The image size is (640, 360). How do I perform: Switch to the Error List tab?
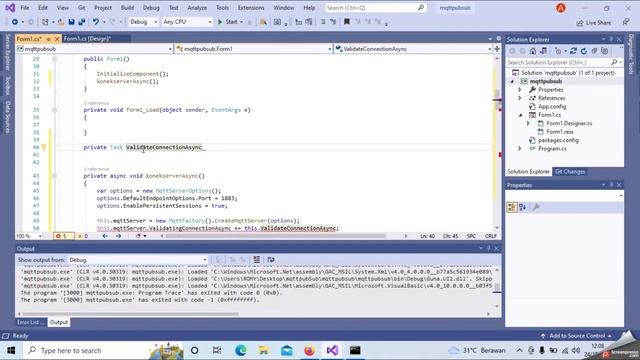[x=31, y=322]
